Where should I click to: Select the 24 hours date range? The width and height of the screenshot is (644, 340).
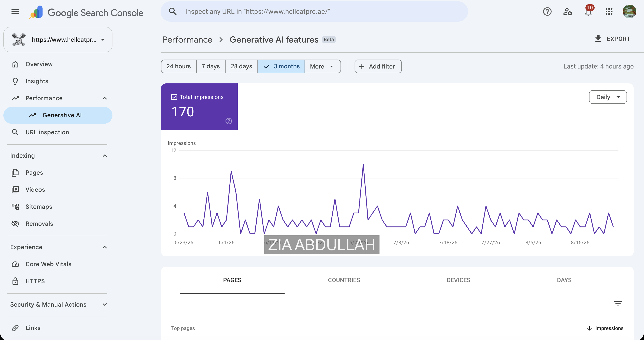(178, 66)
